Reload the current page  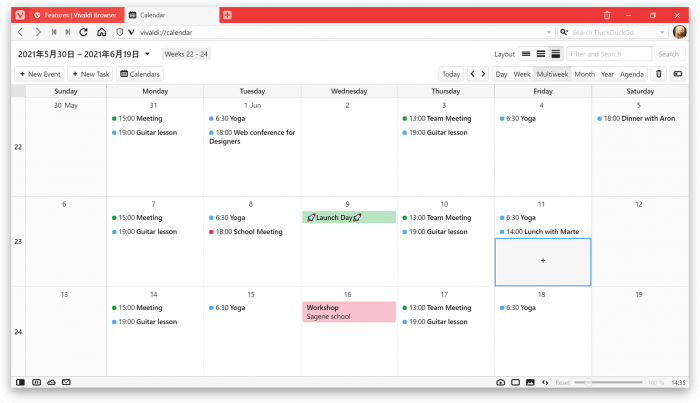(83, 32)
